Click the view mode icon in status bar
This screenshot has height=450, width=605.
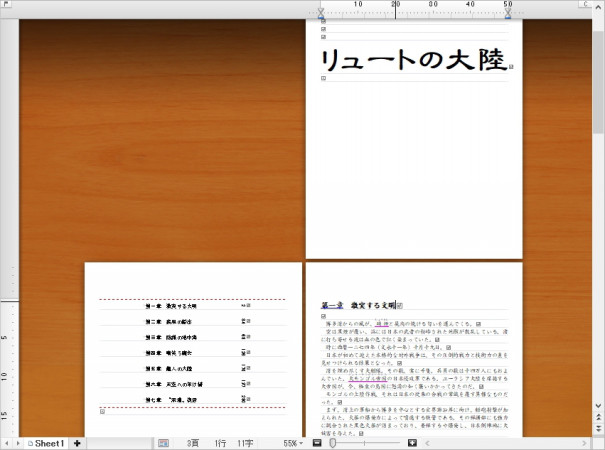(x=163, y=443)
